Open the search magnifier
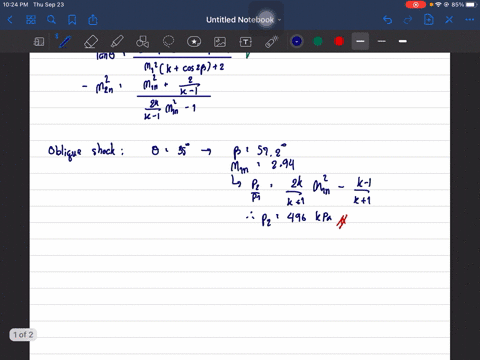480x360 pixels. [51, 20]
